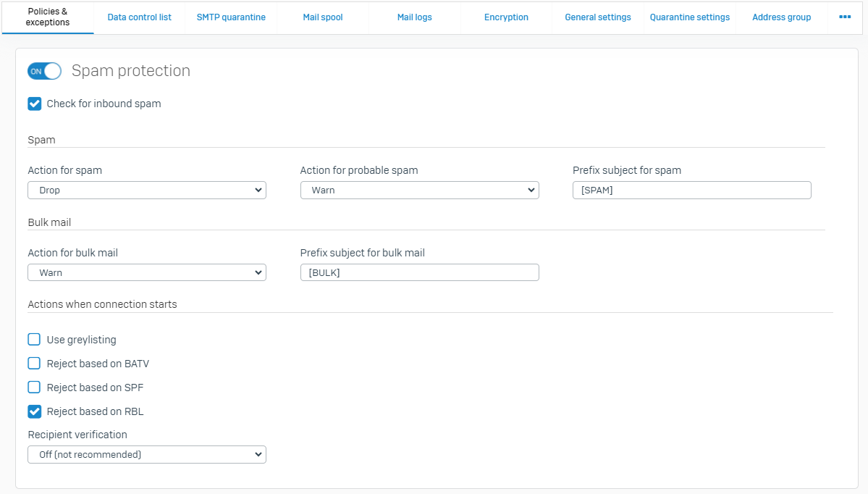Viewport: 868px width, 494px height.
Task: Enable Reject based on BATV
Action: coord(35,364)
